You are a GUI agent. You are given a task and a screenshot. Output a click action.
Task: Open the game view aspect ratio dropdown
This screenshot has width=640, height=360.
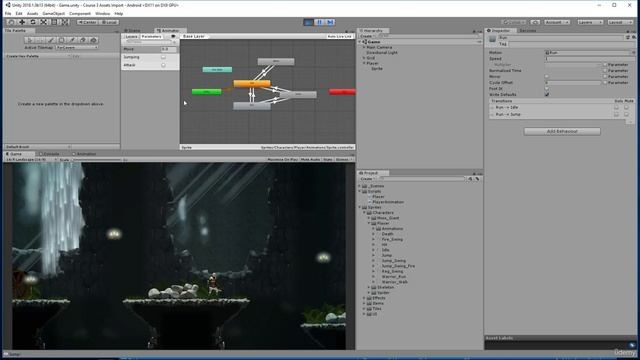click(x=31, y=160)
